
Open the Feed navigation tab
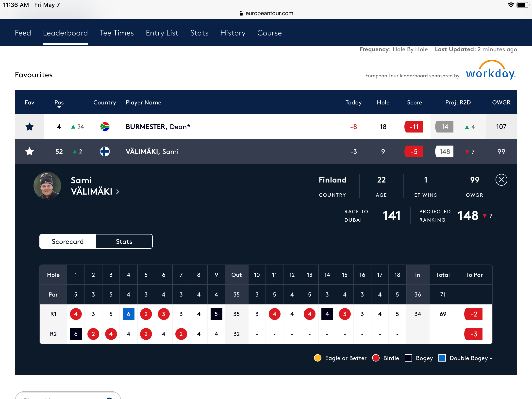click(23, 33)
